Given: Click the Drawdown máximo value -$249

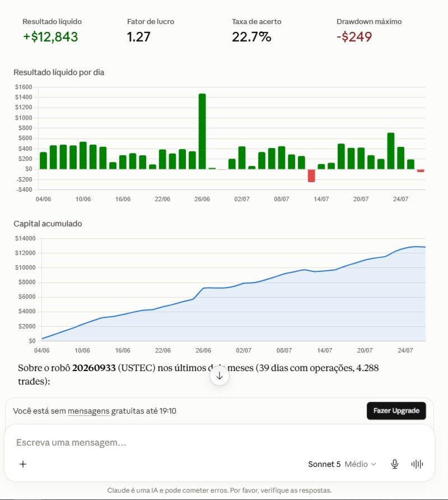Looking at the screenshot, I should [354, 37].
